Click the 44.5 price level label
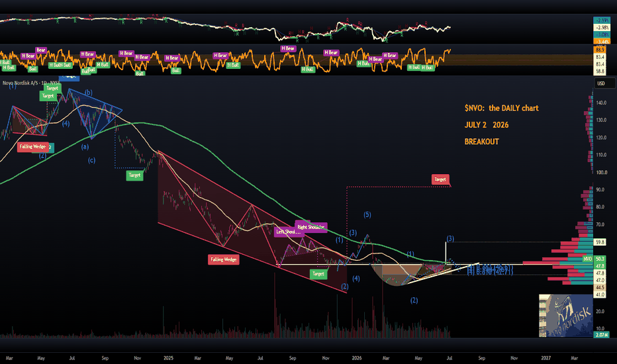 600,288
